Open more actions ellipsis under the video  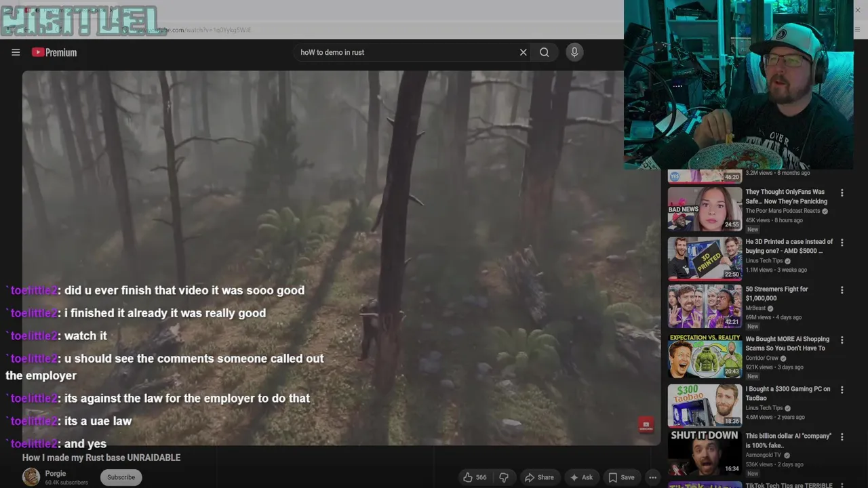coord(652,477)
